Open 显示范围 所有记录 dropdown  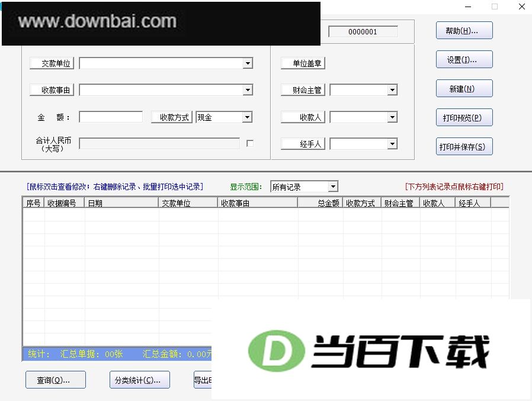(304, 187)
